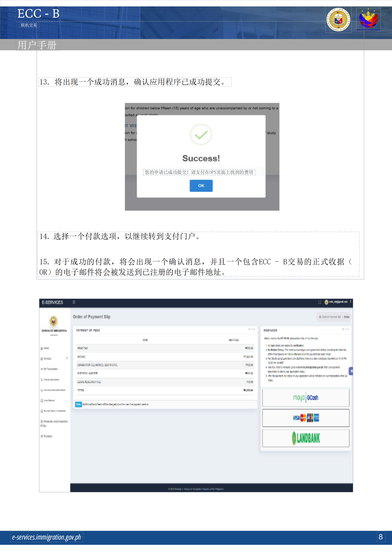Click the blue Note badge
The width and height of the screenshot is (392, 555).
[x=78, y=404]
